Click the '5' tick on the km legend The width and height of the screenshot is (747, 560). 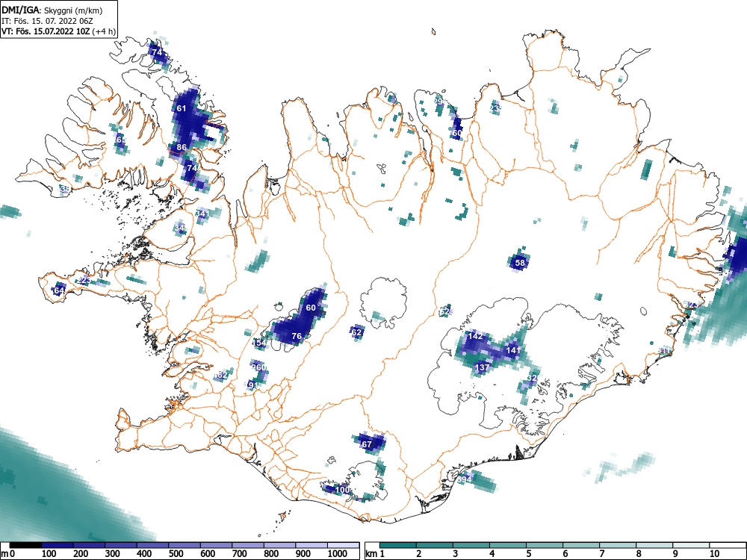point(529,554)
